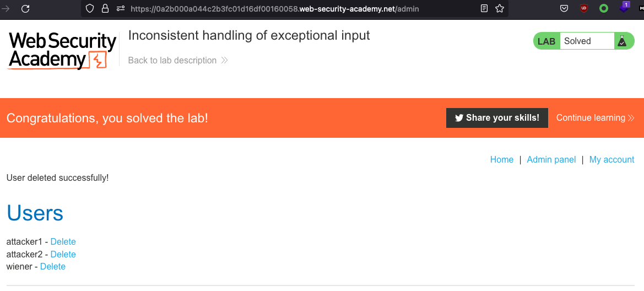Image resolution: width=644 pixels, height=291 pixels.
Task: Delete the wiener user
Action: coord(53,267)
